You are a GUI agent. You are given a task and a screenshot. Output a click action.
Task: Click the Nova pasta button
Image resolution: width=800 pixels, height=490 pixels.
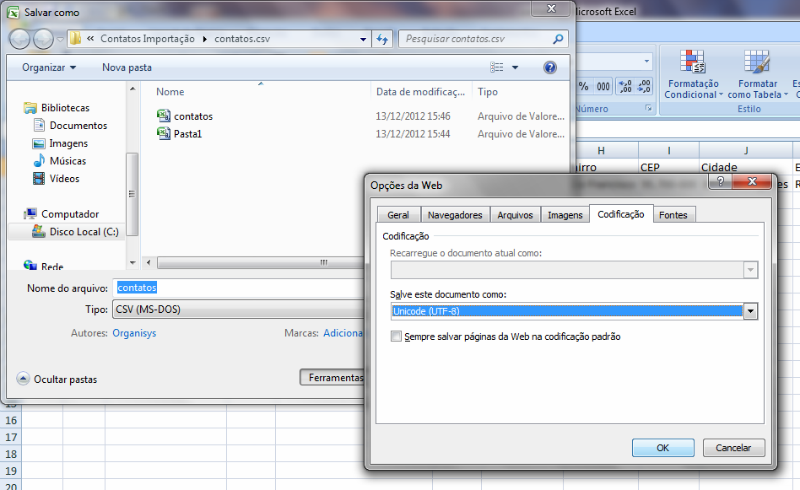point(127,67)
